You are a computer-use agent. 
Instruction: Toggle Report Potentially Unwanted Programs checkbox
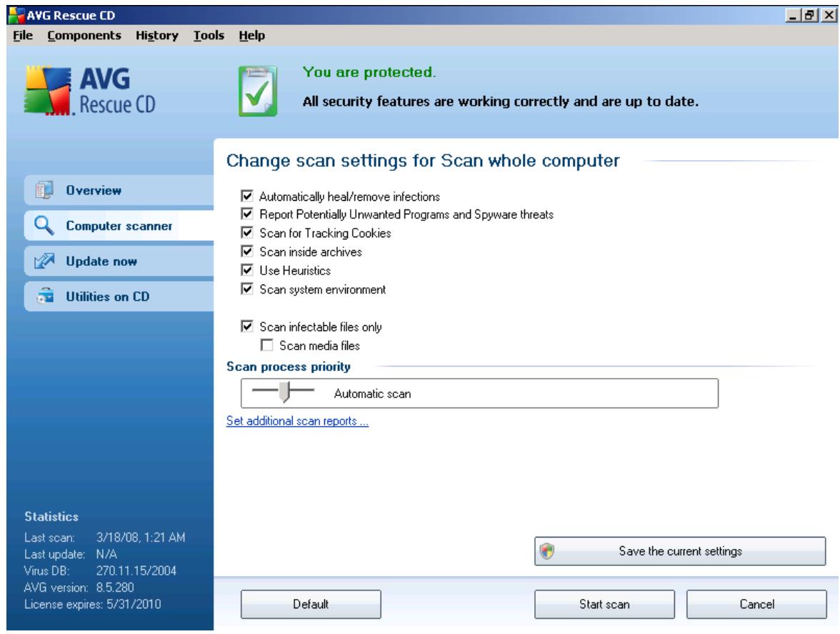coord(247,214)
